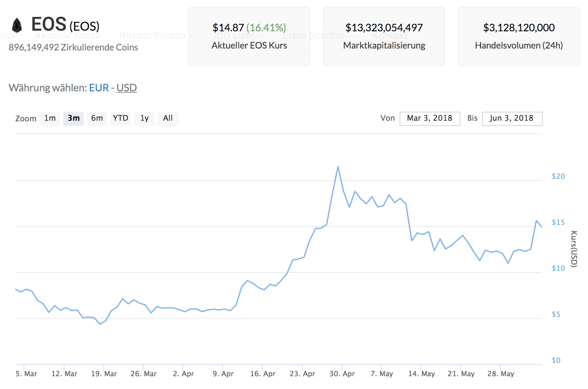
Task: Click the 2. Apr date label
Action: pos(184,374)
